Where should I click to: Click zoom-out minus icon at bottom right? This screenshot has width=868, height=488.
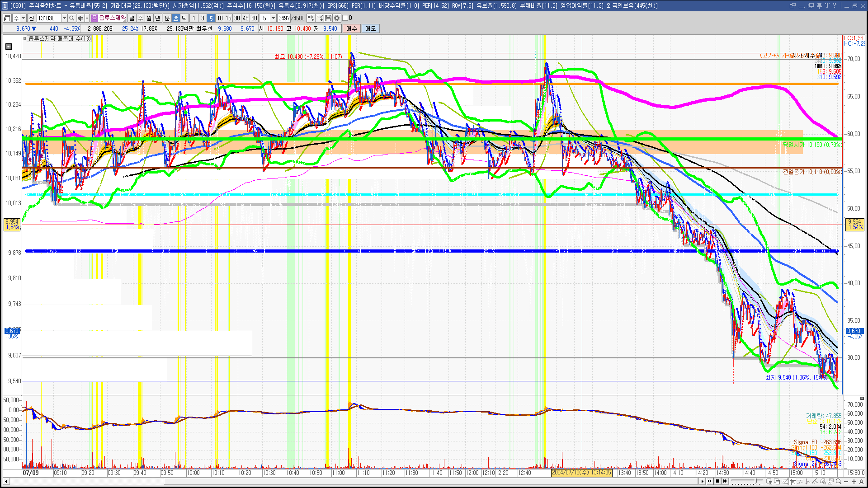tap(846, 482)
